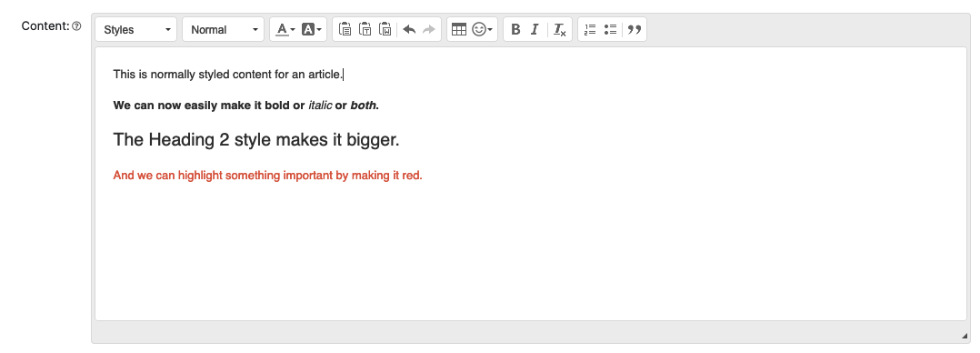Click the empty area of the editor body

(x=531, y=250)
